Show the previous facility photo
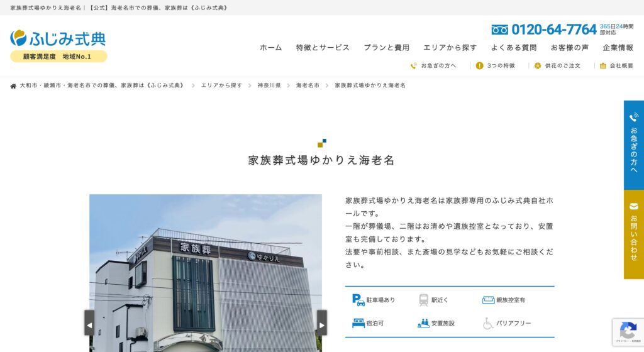Viewport: 644px width, 352px height. [x=89, y=324]
